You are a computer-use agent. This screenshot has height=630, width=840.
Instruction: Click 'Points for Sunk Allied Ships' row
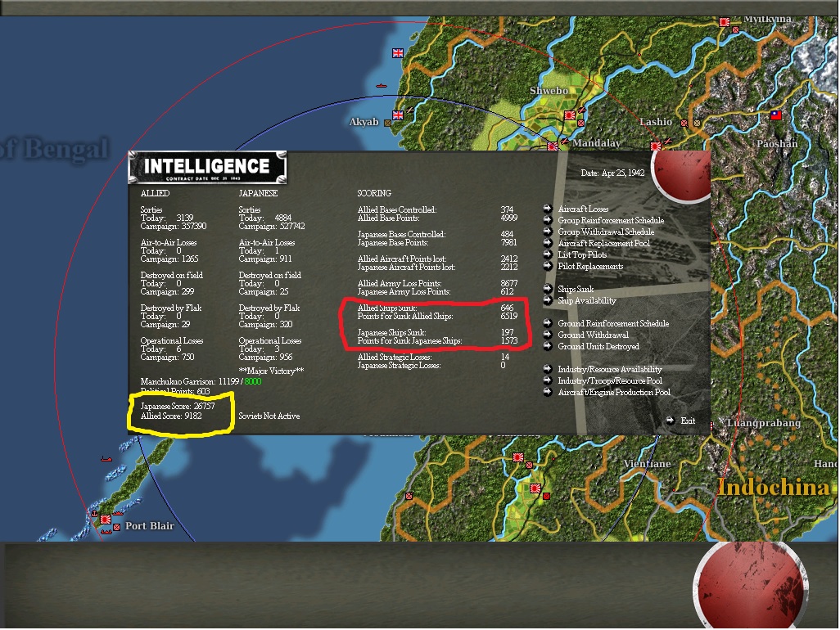click(x=437, y=316)
